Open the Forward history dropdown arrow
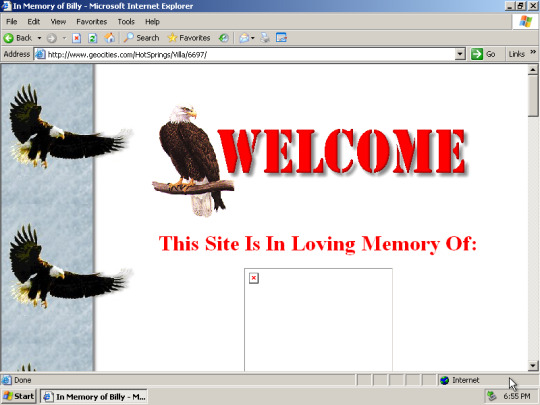This screenshot has height=405, width=540. point(64,38)
